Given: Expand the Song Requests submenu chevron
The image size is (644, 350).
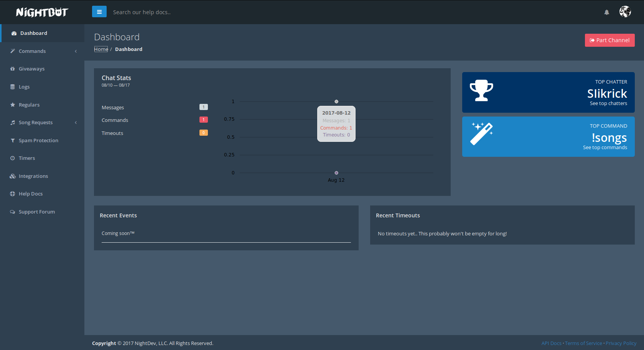Looking at the screenshot, I should [76, 123].
